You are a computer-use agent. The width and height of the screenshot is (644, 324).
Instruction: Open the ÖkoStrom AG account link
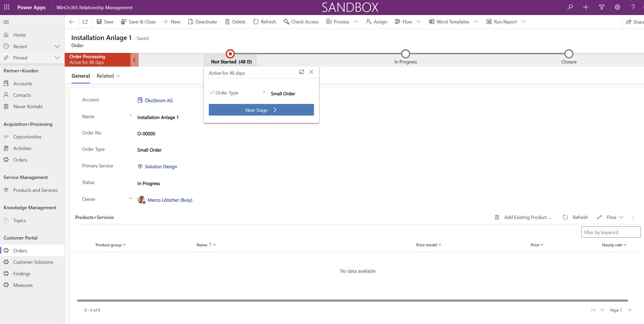click(x=159, y=100)
